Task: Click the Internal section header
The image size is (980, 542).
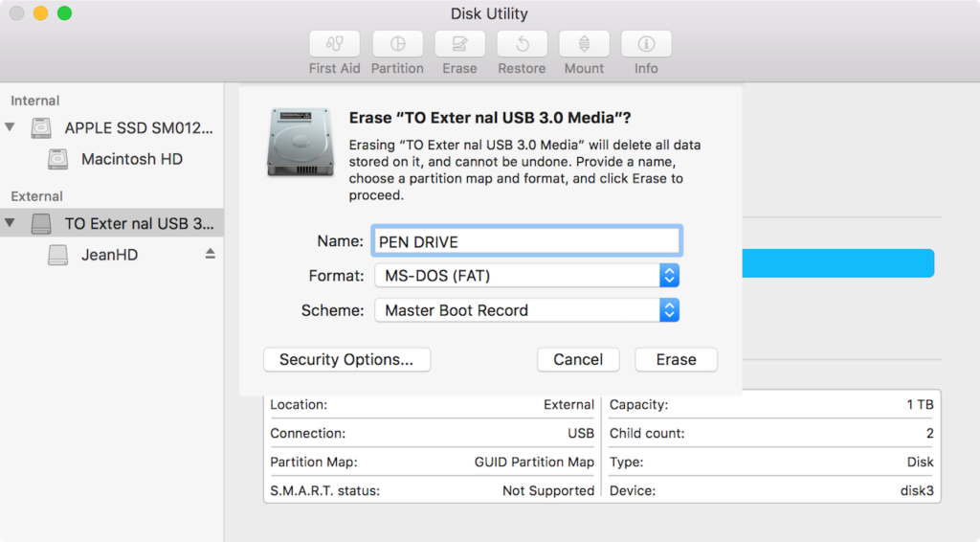Action: coord(35,101)
